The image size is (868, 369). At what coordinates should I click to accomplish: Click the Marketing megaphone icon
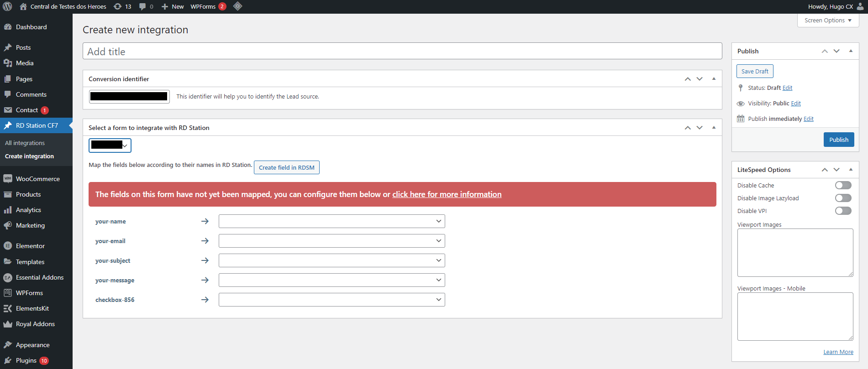(8, 225)
